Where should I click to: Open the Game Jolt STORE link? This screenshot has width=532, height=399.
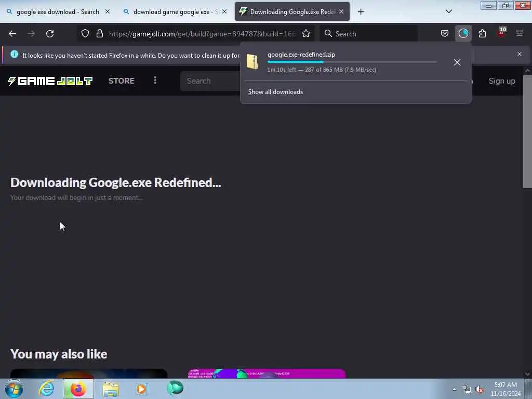[122, 81]
